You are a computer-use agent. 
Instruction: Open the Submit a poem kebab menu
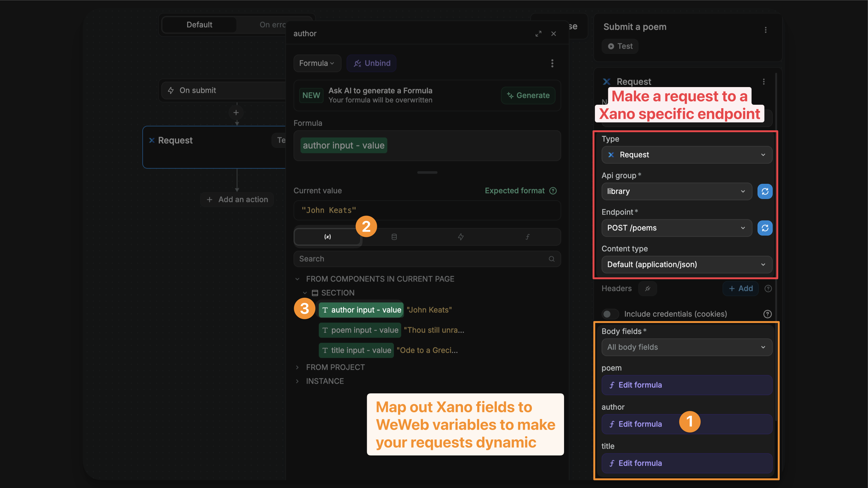pyautogui.click(x=765, y=30)
